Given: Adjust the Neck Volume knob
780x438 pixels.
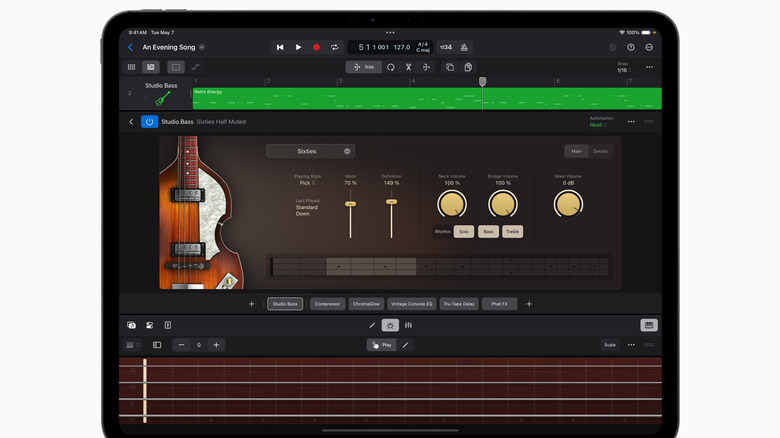Looking at the screenshot, I should click(x=452, y=204).
